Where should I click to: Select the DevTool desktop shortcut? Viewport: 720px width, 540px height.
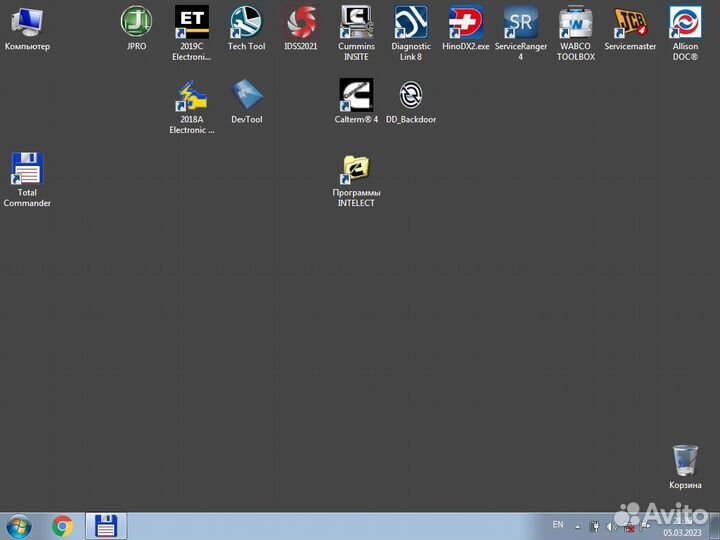[x=246, y=95]
